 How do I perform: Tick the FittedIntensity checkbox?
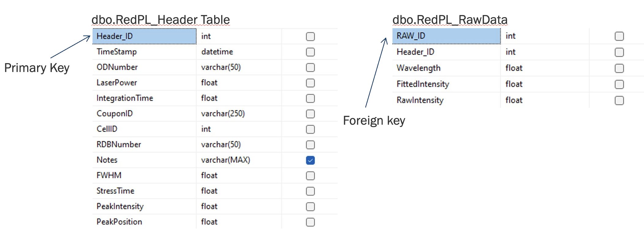(x=619, y=84)
